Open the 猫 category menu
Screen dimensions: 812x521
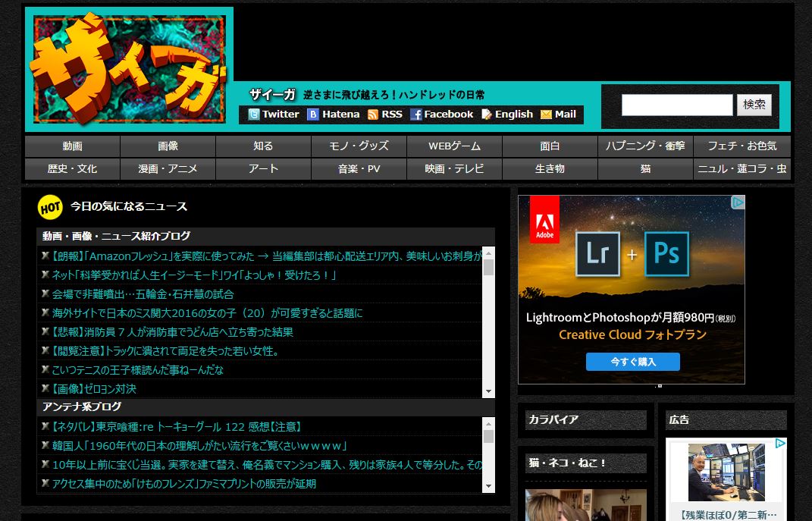pyautogui.click(x=645, y=169)
